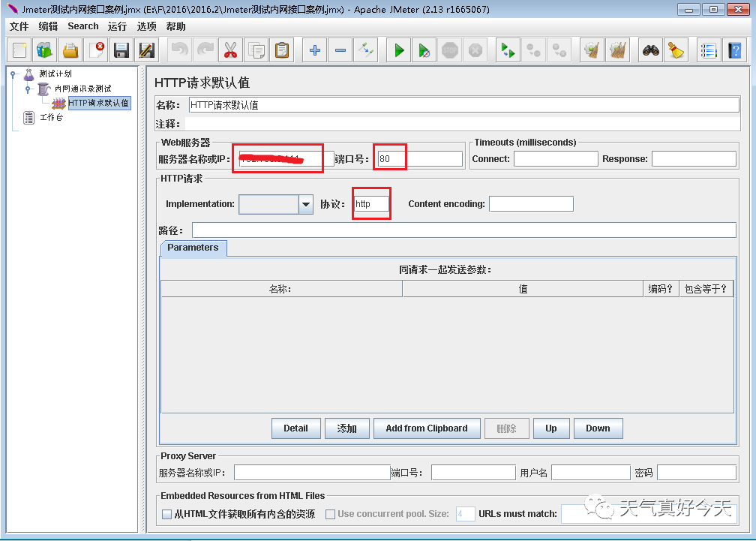This screenshot has width=756, height=541.
Task: Click the Reset Search broom icon
Action: click(x=676, y=50)
